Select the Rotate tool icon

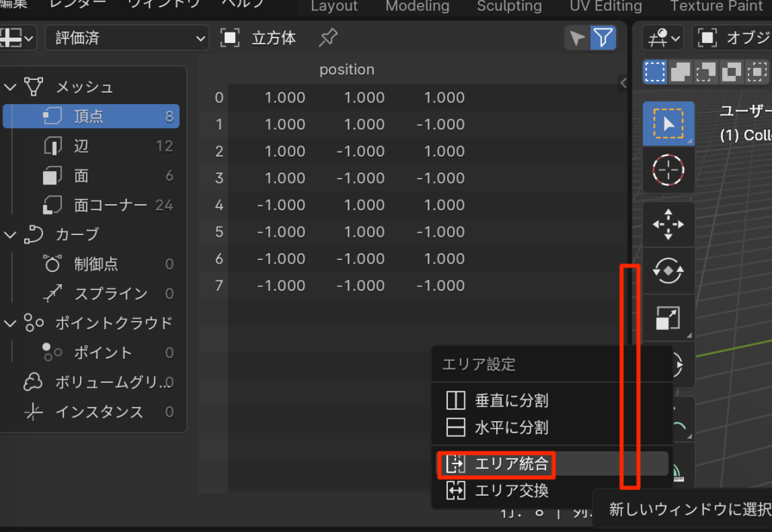coord(668,271)
